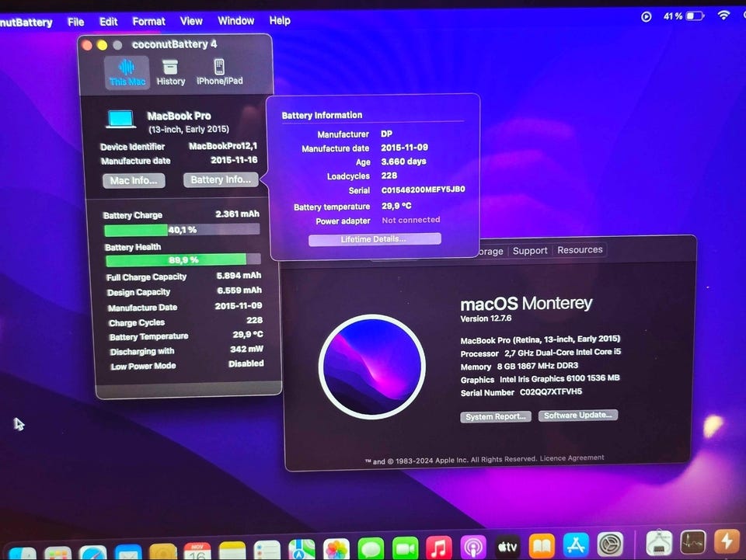Switch to the iPhone/iPad toolbar tab
Viewport: 746px width, 560px height.
(219, 72)
